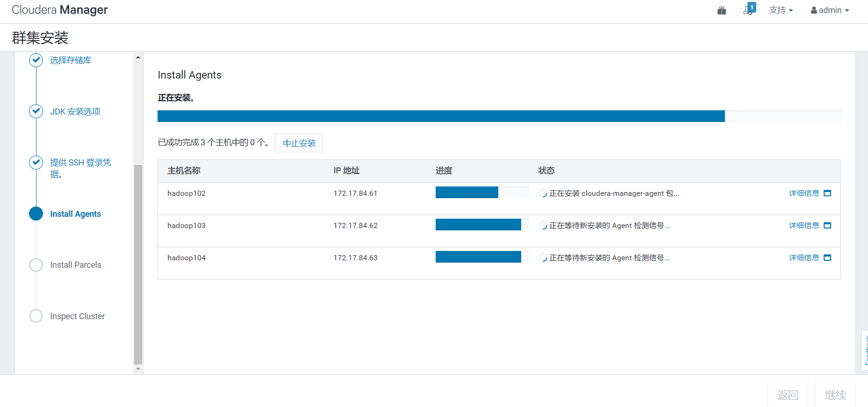Select the Install Agents wizard step
The image size is (868, 407).
[75, 214]
